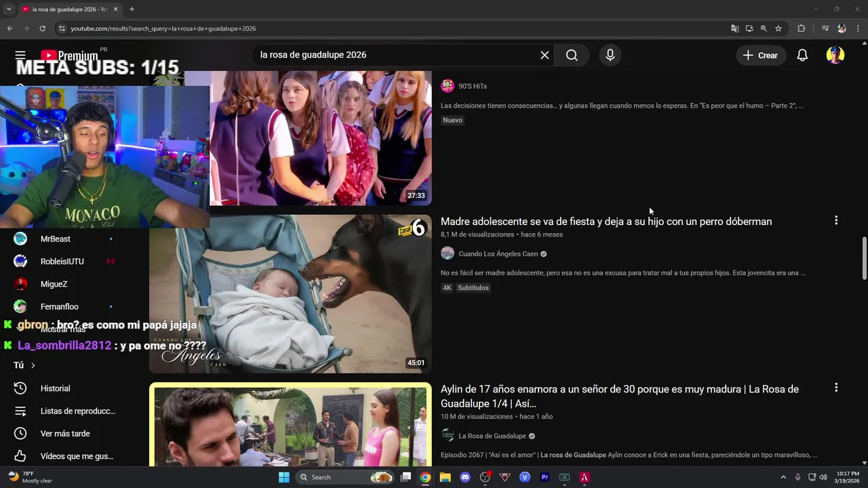Image resolution: width=868 pixels, height=488 pixels.
Task: Open the Aylin de 17 años video title
Action: click(620, 396)
